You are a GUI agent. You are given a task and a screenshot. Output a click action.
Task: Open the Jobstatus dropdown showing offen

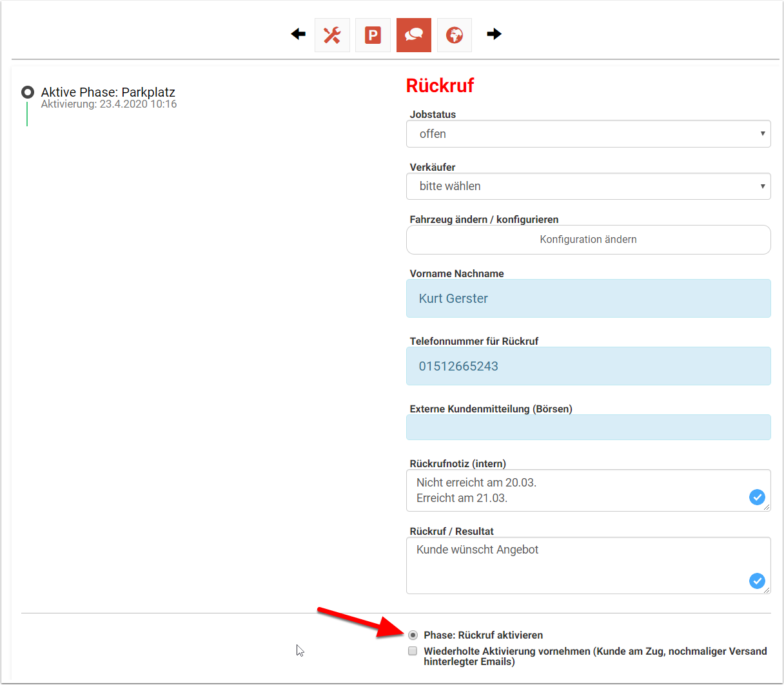588,134
